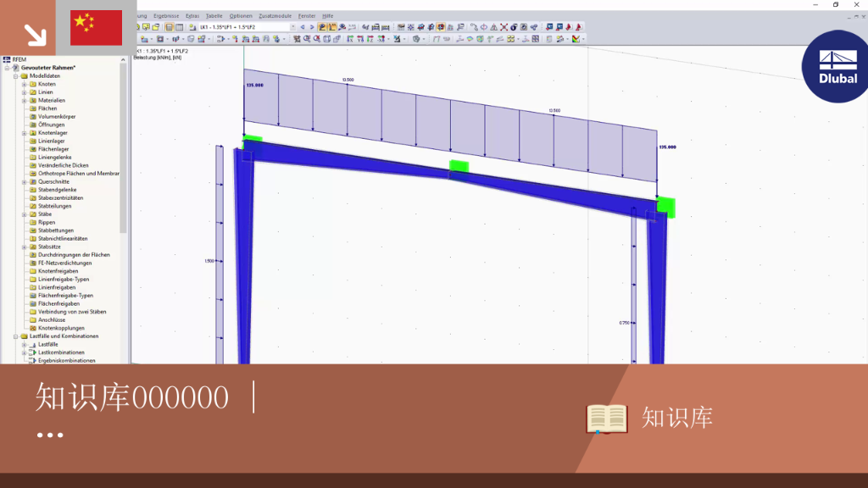The image size is (868, 488).
Task: Toggle the table view button in toolbar
Action: click(x=180, y=27)
